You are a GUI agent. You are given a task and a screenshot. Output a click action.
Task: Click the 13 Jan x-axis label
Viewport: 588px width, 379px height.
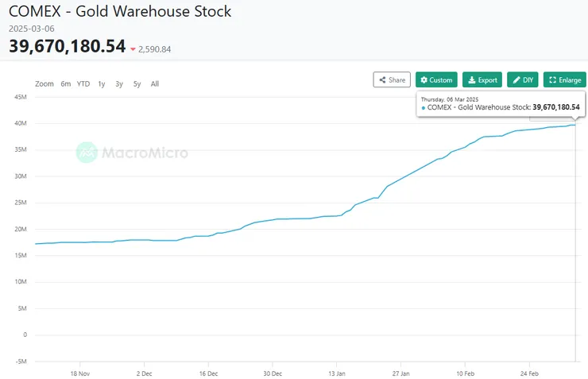click(337, 372)
